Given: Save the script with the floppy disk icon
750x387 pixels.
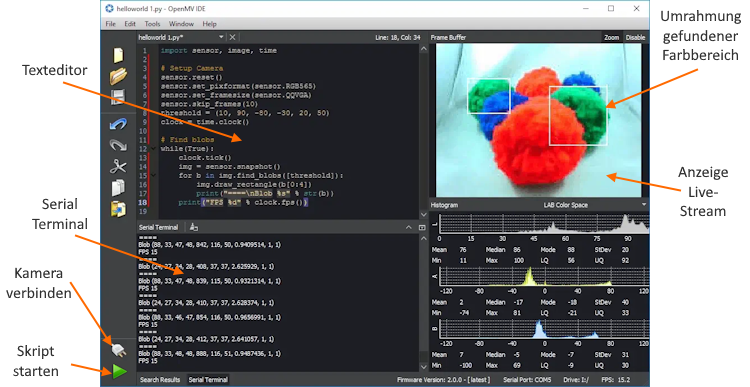Looking at the screenshot, I should pyautogui.click(x=118, y=97).
